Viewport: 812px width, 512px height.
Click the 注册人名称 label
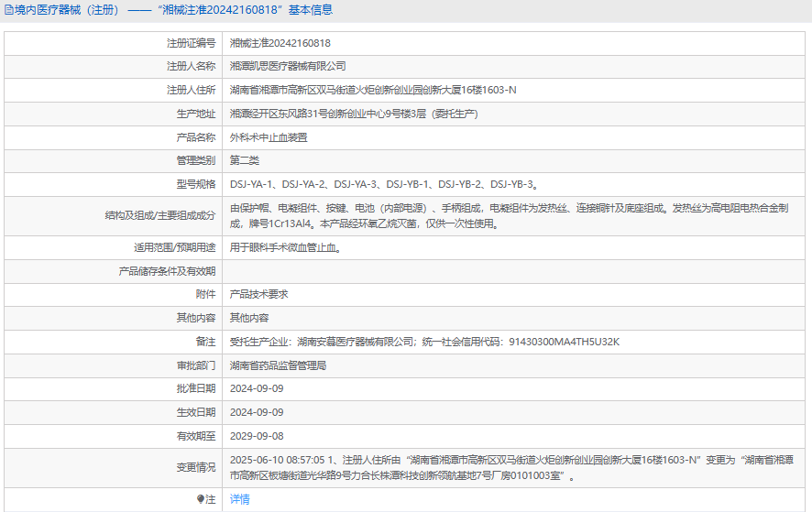tap(192, 66)
